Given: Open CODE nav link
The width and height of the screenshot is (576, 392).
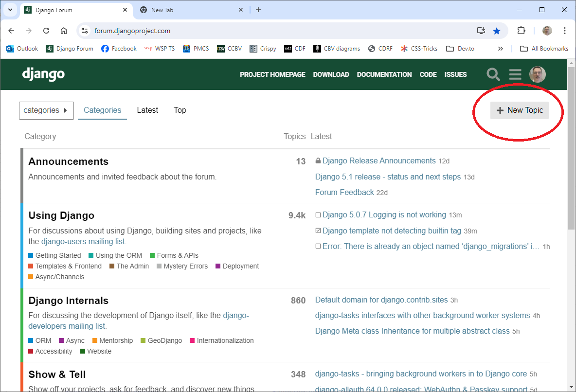Looking at the screenshot, I should click(x=428, y=74).
